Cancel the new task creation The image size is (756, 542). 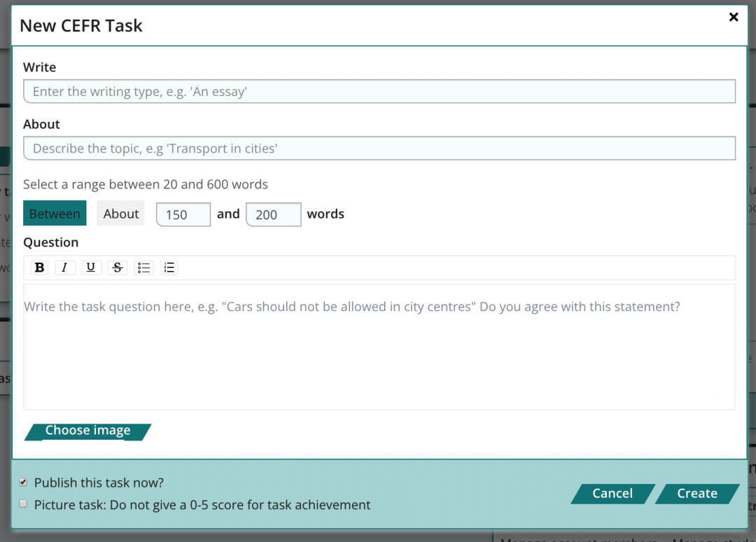(x=612, y=494)
